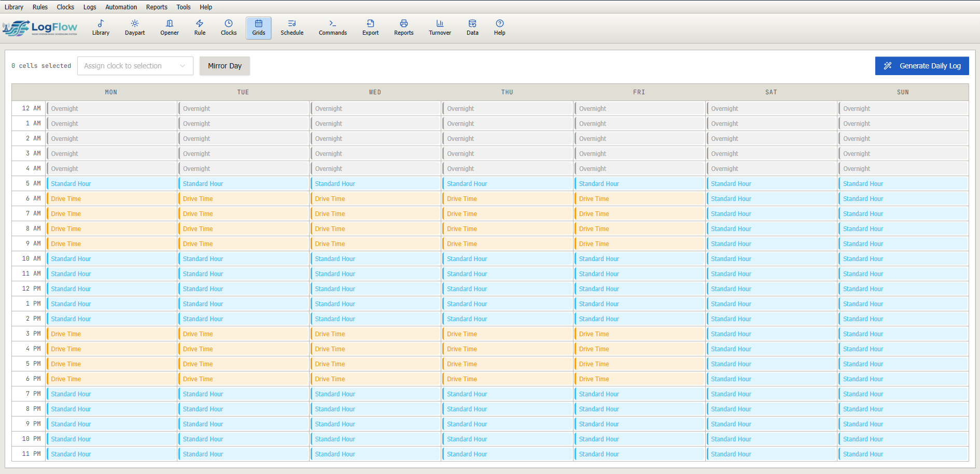Select Friday 9 AM Drive Time cell

[639, 243]
